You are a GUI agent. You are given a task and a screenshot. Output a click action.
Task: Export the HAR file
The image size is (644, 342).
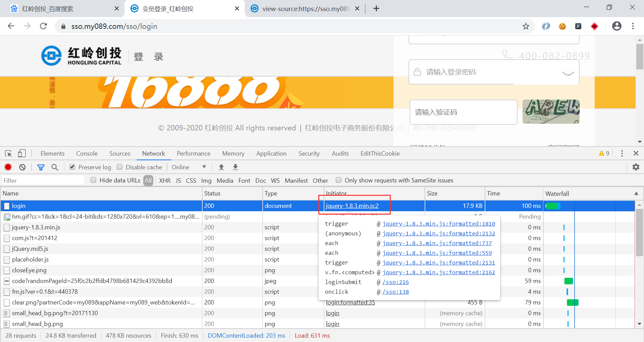coord(235,167)
